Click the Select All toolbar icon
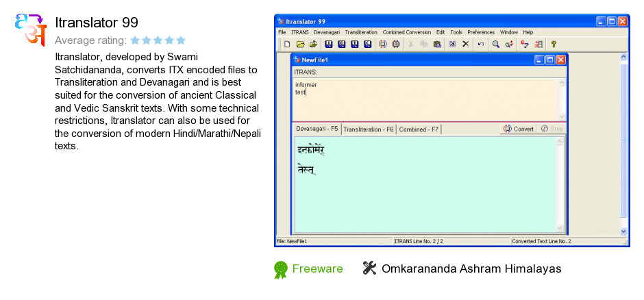 452,44
